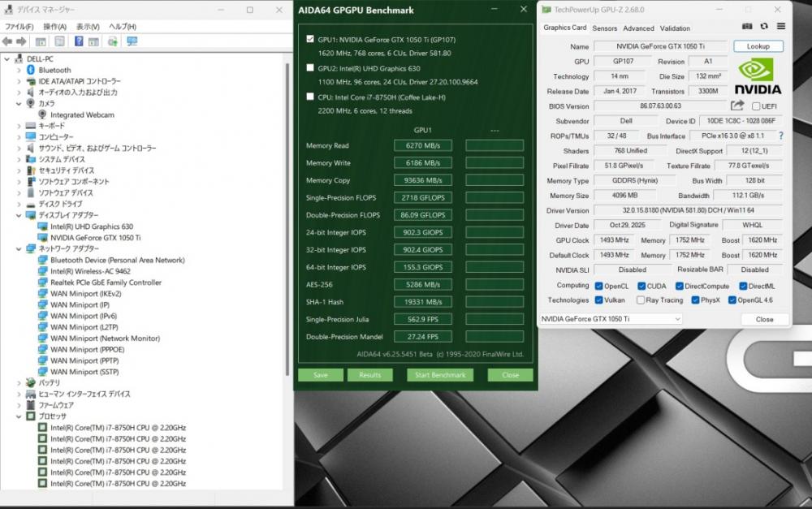
Task: Click the Bus Interface question mark icon
Action: (781, 136)
